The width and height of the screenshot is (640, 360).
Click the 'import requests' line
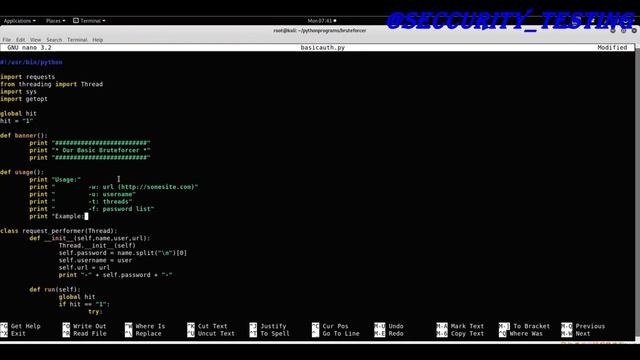(x=27, y=77)
